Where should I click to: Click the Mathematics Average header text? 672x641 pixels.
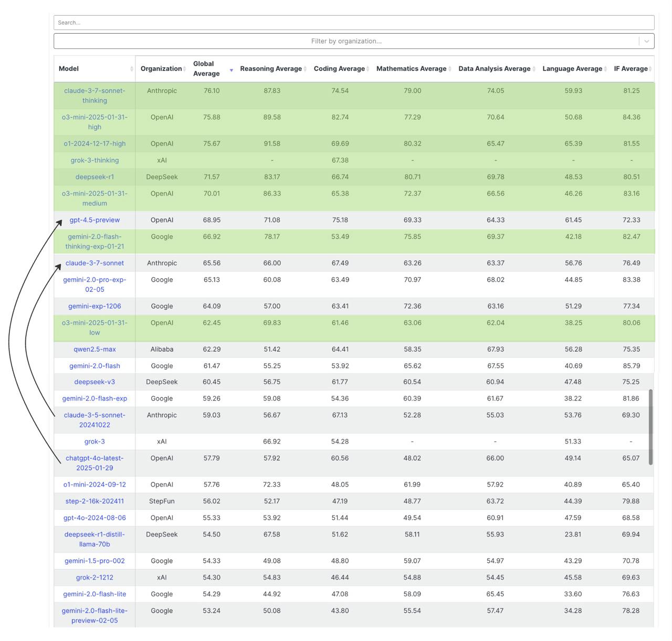point(411,69)
